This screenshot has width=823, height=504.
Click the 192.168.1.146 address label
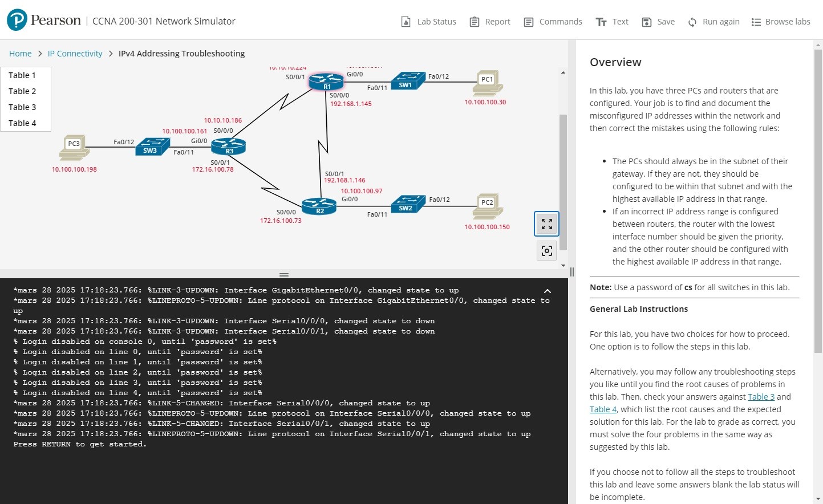344,180
